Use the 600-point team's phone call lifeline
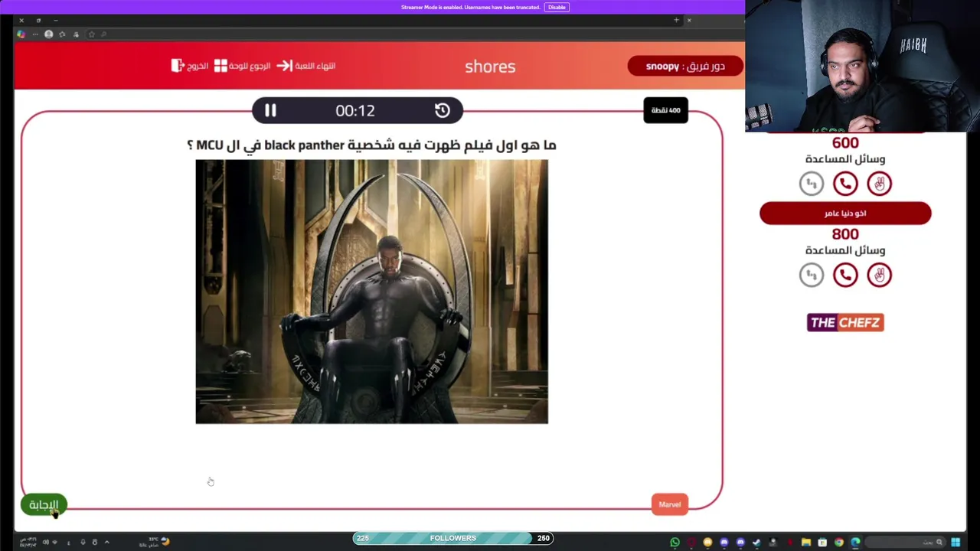 (845, 184)
